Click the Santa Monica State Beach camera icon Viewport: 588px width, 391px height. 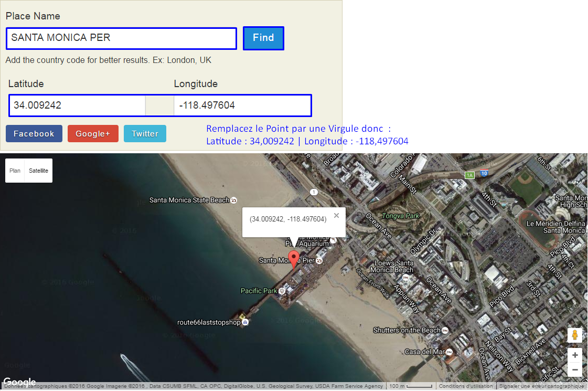(233, 200)
